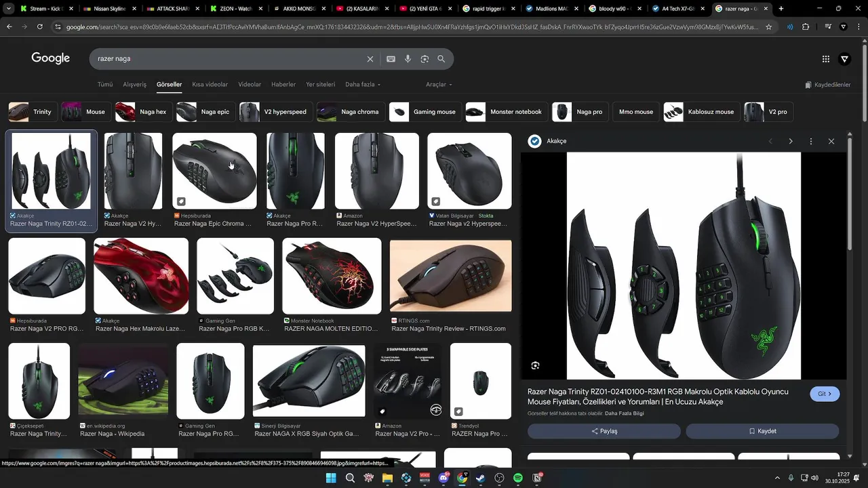The width and height of the screenshot is (868, 488).
Task: Submit search with the magnifier icon
Action: tap(441, 59)
